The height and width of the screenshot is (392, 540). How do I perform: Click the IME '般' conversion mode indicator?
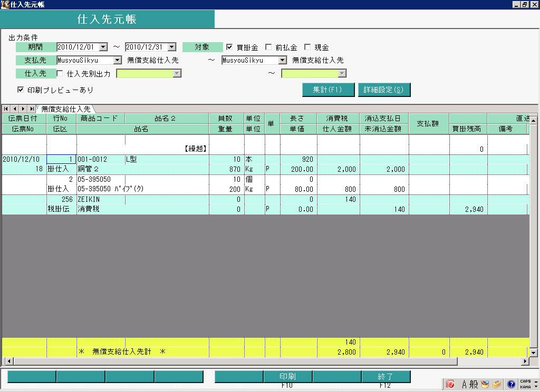(474, 384)
